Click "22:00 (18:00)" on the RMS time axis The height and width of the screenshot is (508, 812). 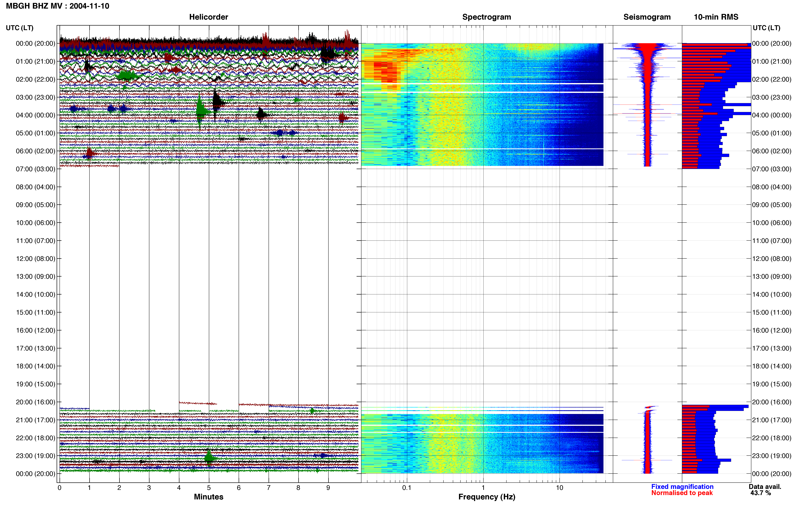pos(772,438)
